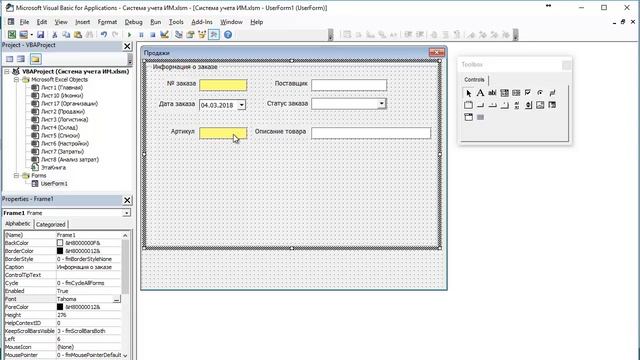Select the ToggleButton control in Toolbox
640x360 pixels.
(552, 93)
